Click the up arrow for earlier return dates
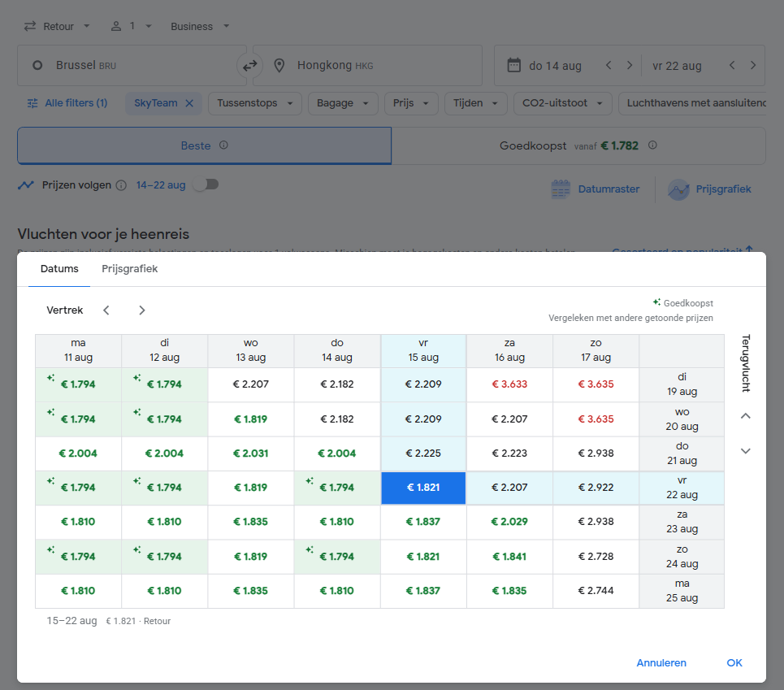Screen dimensions: 784x690 pyautogui.click(x=746, y=416)
